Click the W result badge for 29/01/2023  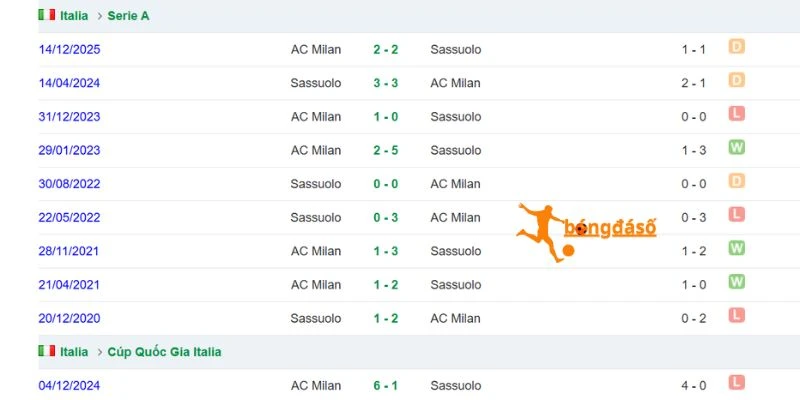[x=736, y=147]
